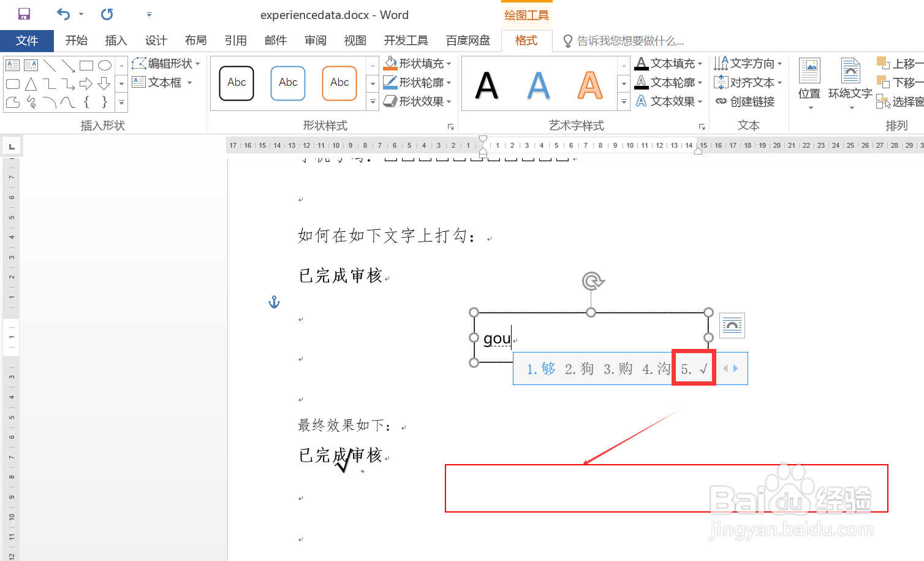Image resolution: width=924 pixels, height=561 pixels.
Task: Select the 格式 drawing tools tab
Action: pyautogui.click(x=526, y=40)
